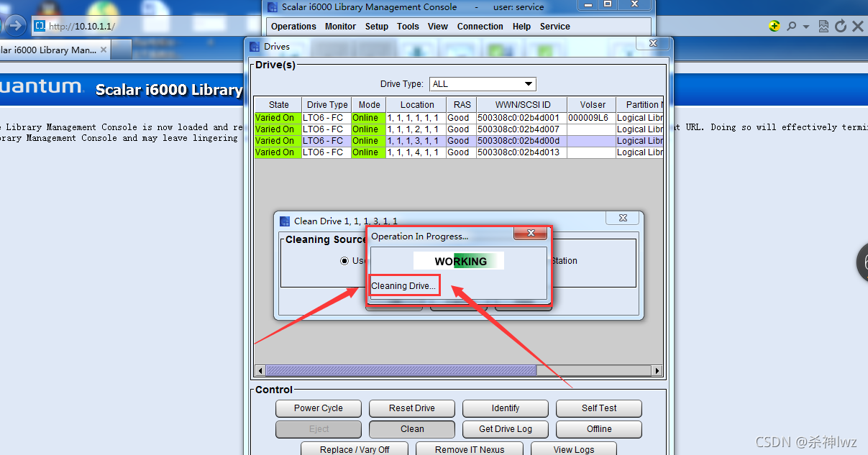Expand the Drive Type dropdown
The image size is (868, 455).
(529, 84)
